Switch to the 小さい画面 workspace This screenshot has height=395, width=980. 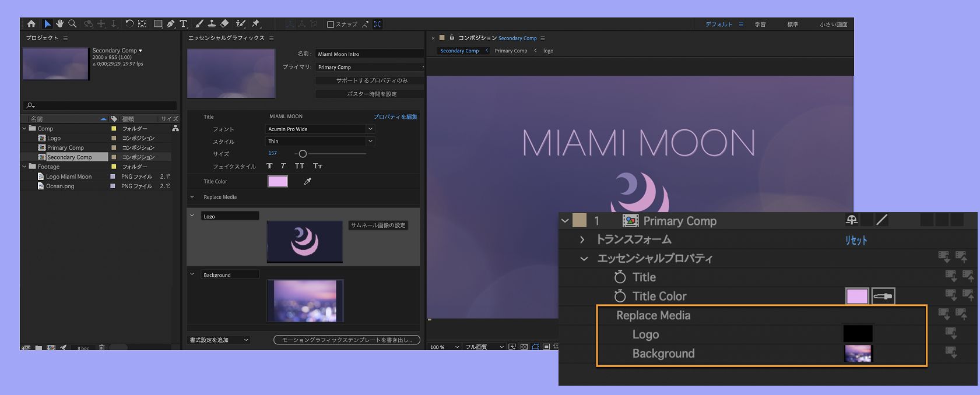[x=834, y=24]
